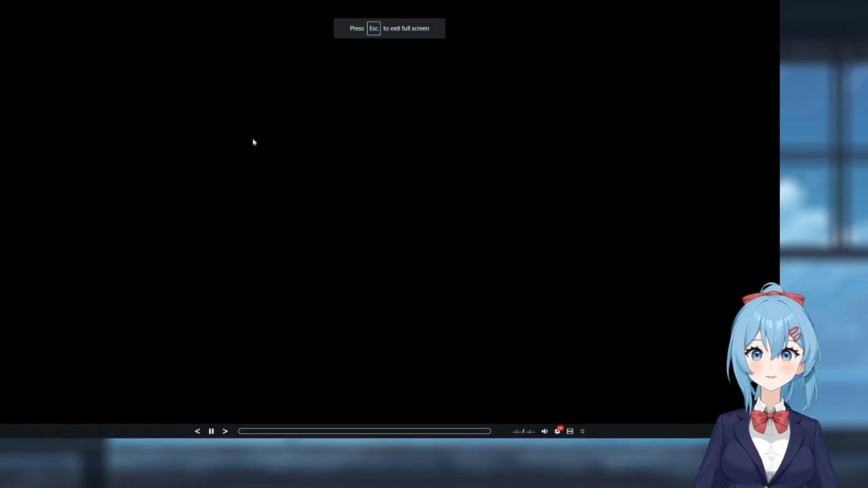
Task: Exit full screen using the corner icon
Action: click(x=583, y=431)
